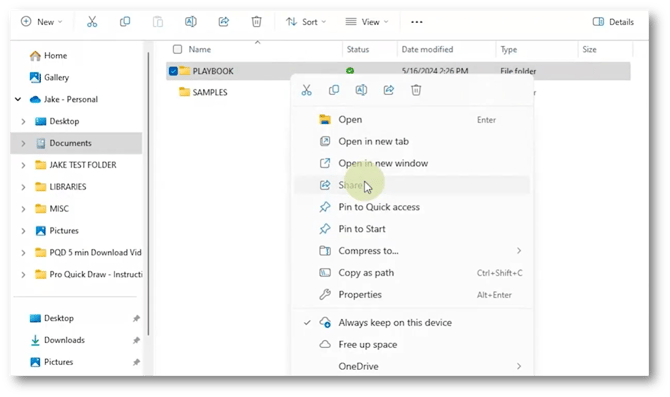Sort by the Size column header
The width and height of the screenshot is (670, 397).
[x=589, y=49]
